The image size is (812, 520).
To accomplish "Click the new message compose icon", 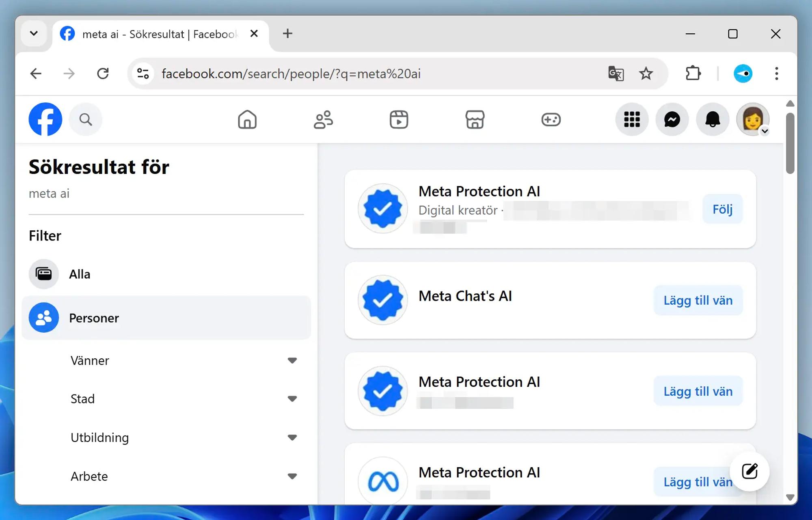I will coord(749,471).
